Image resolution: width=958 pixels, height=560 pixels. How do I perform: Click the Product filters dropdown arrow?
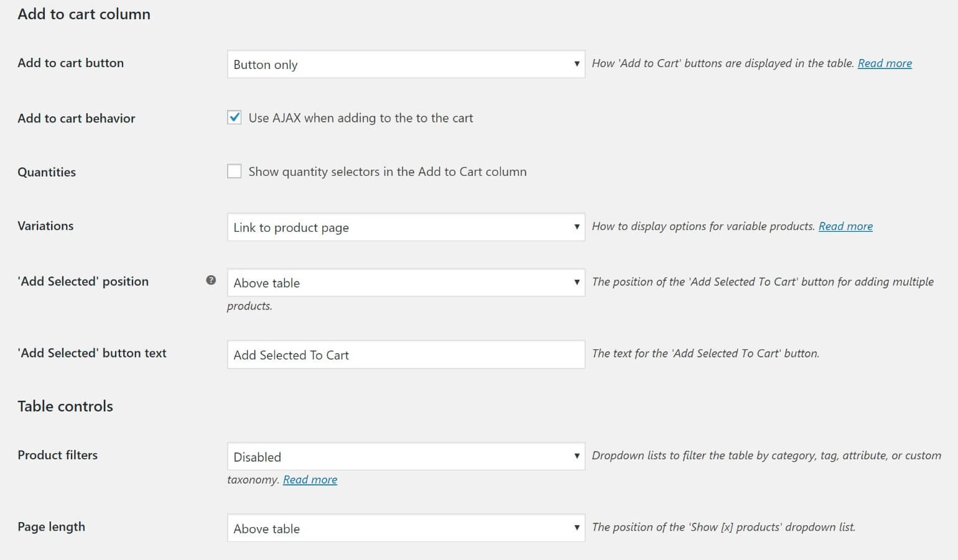(575, 456)
